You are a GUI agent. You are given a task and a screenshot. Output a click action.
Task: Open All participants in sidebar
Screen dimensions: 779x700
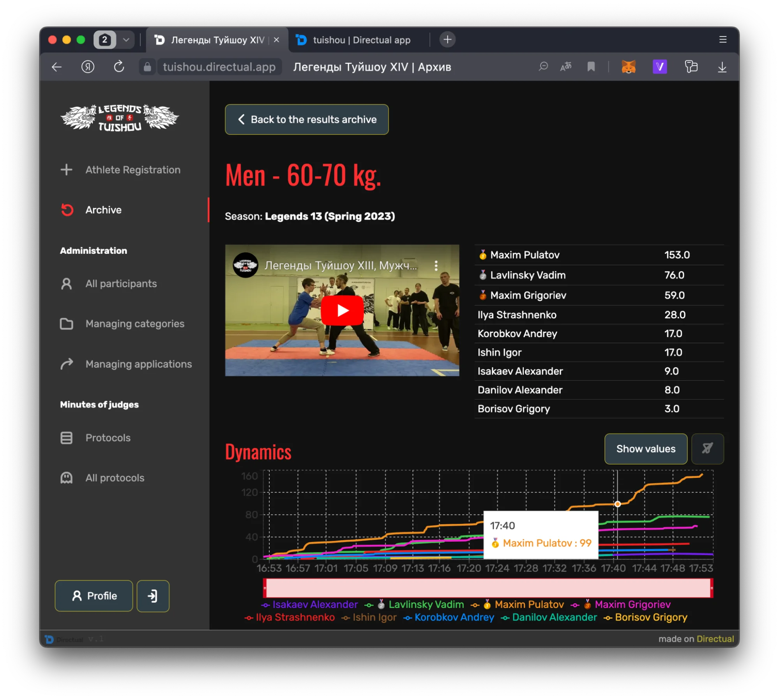pyautogui.click(x=121, y=284)
